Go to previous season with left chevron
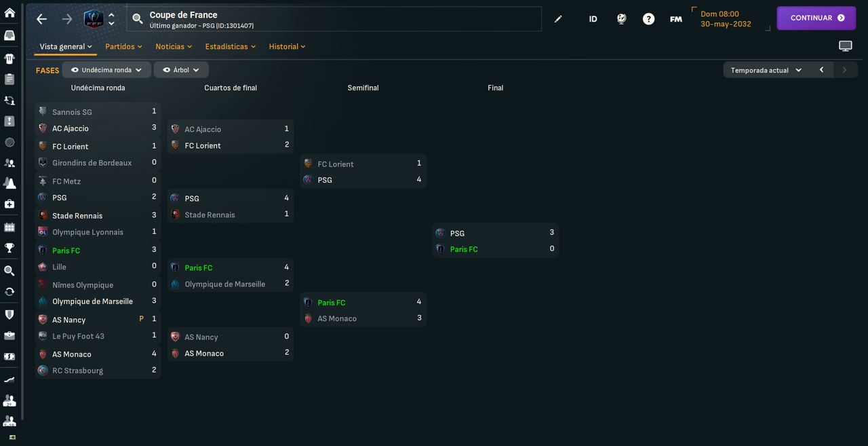The width and height of the screenshot is (868, 446). tap(821, 70)
